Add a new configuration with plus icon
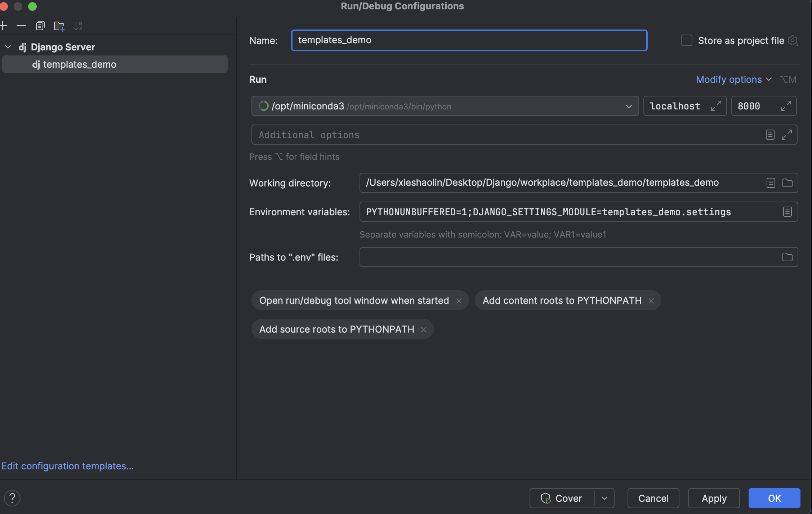This screenshot has width=812, height=514. point(4,26)
